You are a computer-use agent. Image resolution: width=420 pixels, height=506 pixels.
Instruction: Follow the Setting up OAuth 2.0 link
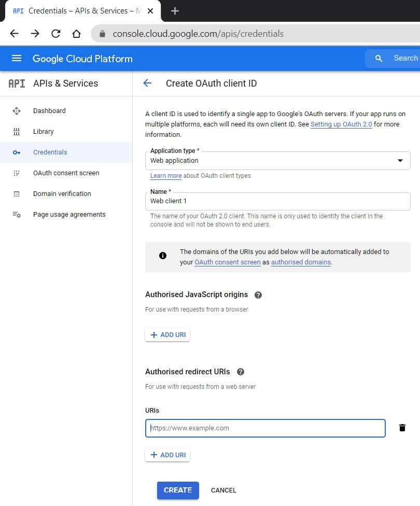pyautogui.click(x=341, y=124)
